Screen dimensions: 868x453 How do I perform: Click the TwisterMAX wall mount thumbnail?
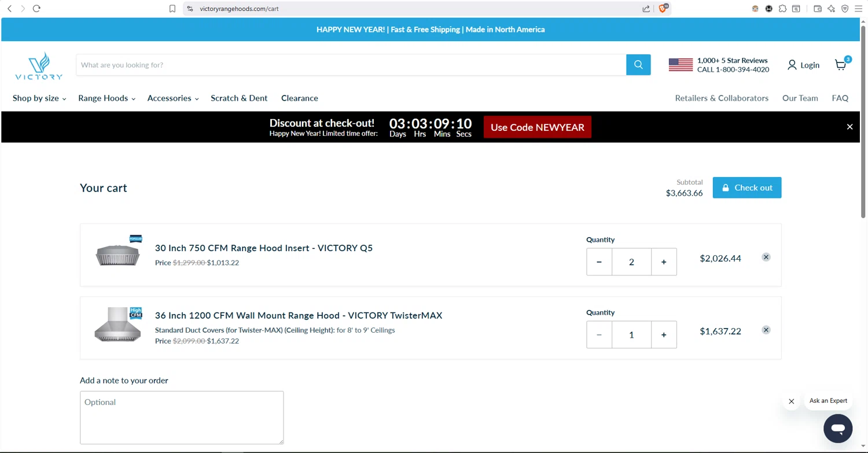pos(118,325)
